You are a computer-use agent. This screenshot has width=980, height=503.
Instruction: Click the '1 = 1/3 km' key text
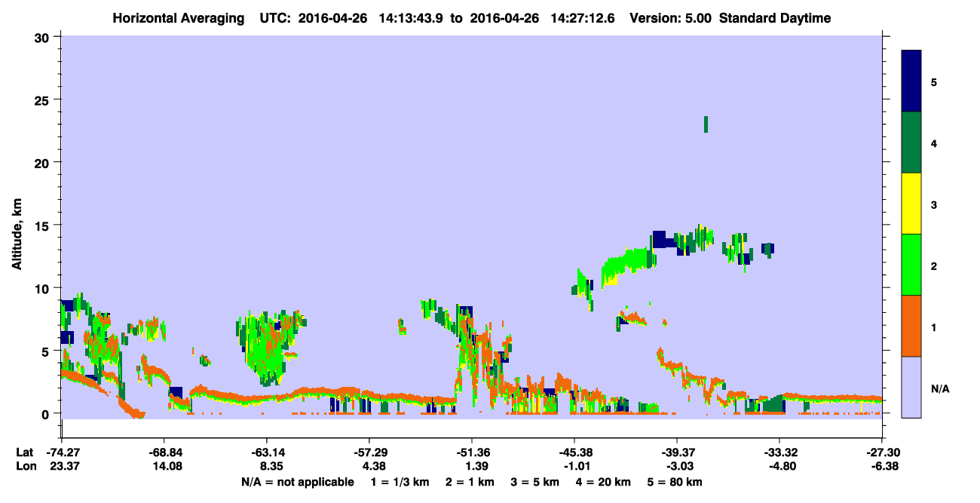tap(400, 481)
